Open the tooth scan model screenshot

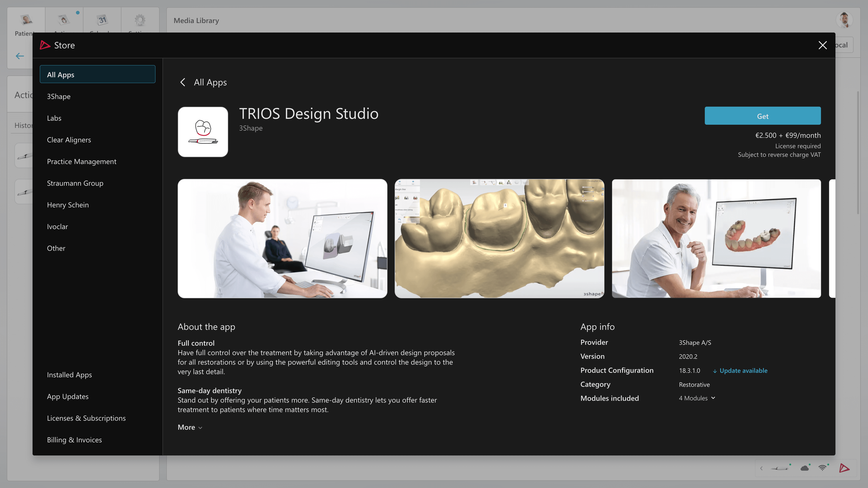pyautogui.click(x=499, y=238)
